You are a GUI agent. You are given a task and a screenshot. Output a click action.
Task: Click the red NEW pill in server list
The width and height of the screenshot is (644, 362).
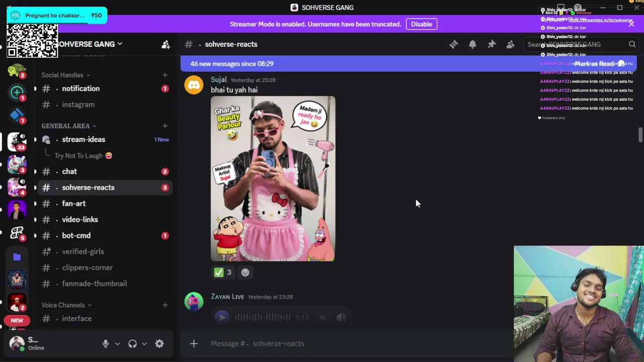coord(17,320)
